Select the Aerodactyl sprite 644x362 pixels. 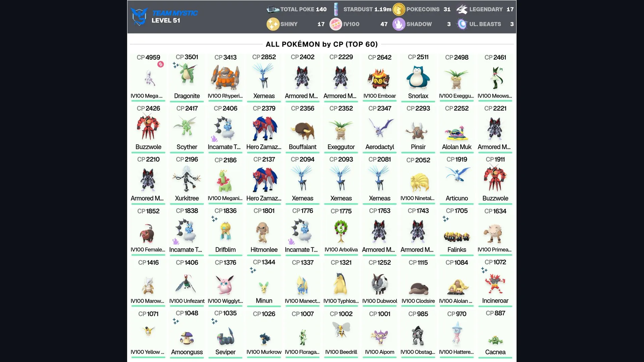(381, 127)
